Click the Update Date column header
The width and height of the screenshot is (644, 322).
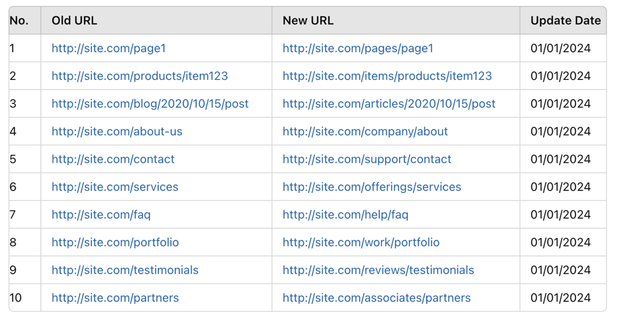pos(565,20)
